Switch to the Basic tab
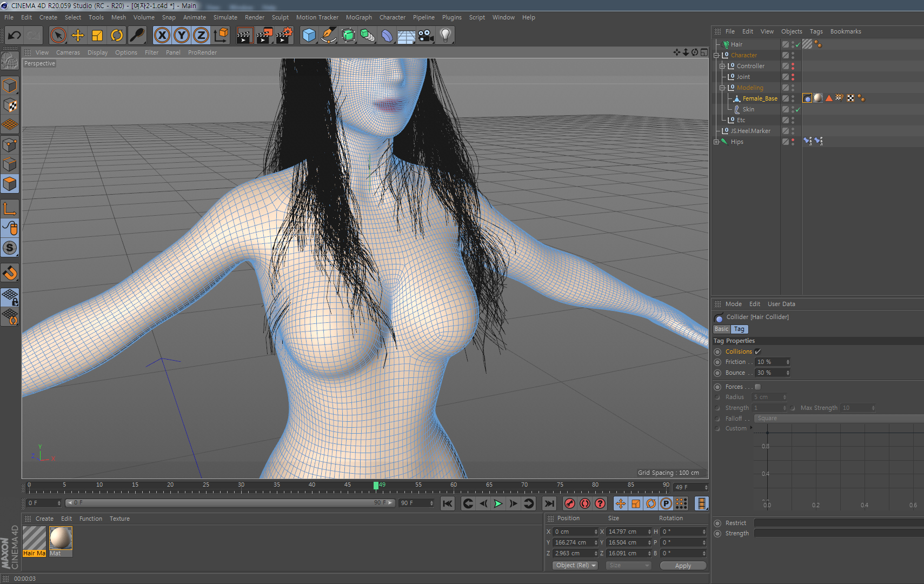924x584 pixels. tap(722, 329)
